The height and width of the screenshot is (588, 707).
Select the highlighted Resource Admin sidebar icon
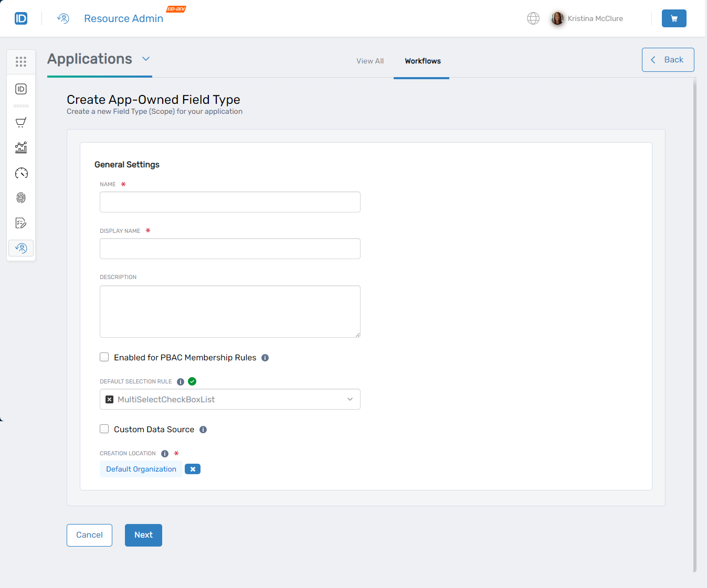(x=21, y=248)
